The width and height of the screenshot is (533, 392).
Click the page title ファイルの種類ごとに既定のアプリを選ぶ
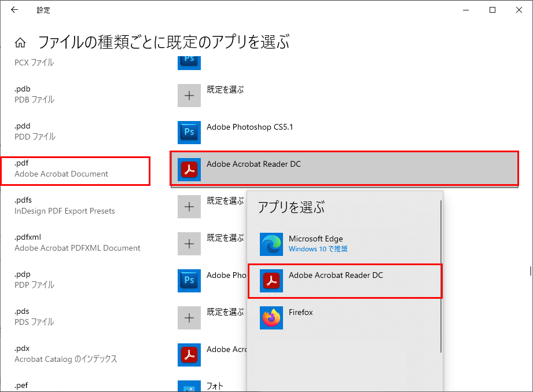pos(164,42)
